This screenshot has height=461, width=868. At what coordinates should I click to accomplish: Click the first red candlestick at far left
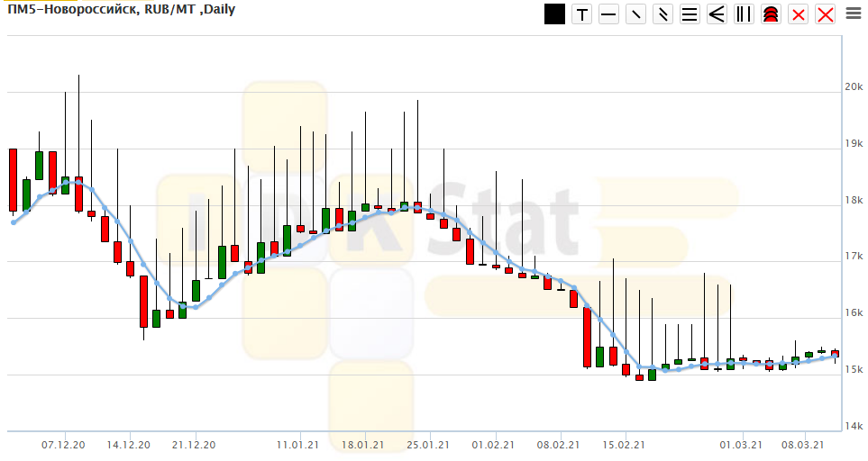[x=13, y=180]
